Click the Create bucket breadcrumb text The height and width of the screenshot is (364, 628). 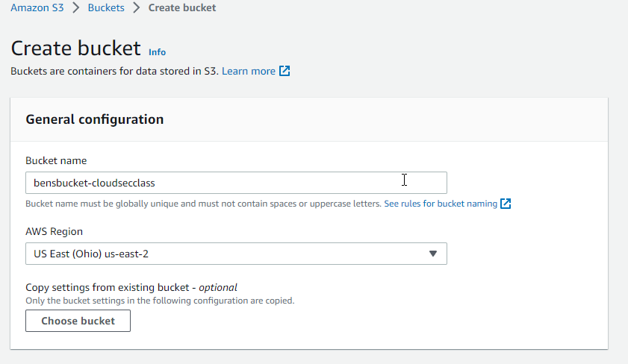(182, 7)
